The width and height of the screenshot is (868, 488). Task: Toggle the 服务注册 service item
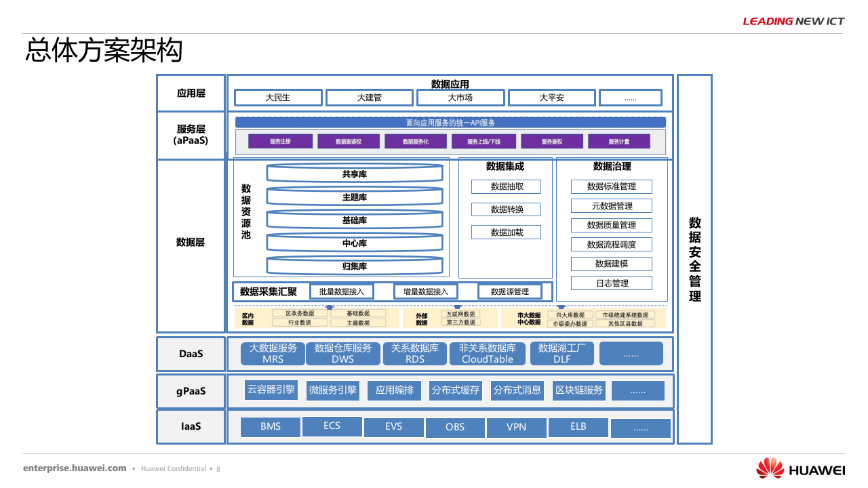280,140
